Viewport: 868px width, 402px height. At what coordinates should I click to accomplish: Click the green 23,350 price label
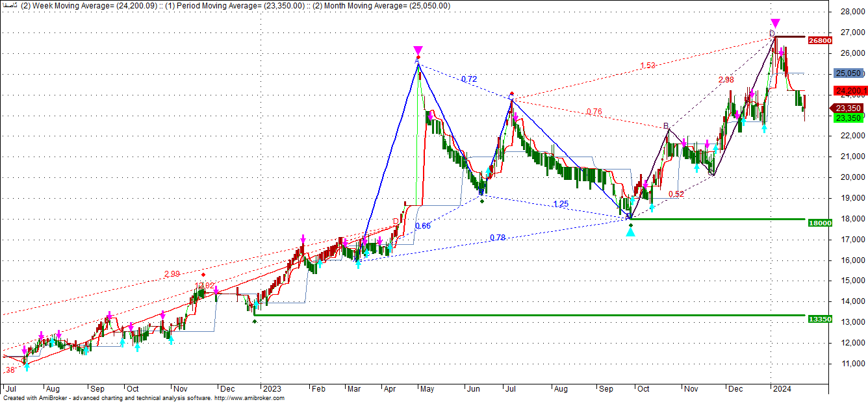click(849, 118)
